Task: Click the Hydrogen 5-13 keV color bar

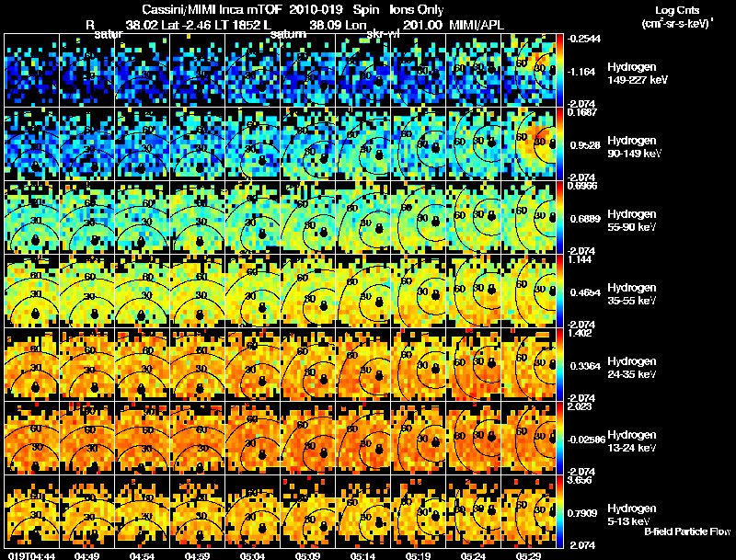Action: click(560, 512)
